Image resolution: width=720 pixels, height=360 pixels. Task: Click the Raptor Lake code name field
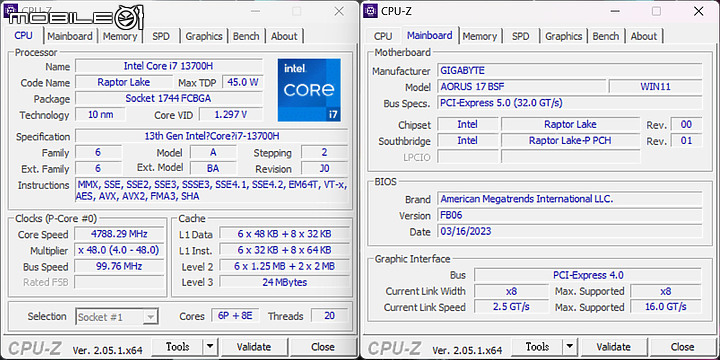tap(124, 82)
